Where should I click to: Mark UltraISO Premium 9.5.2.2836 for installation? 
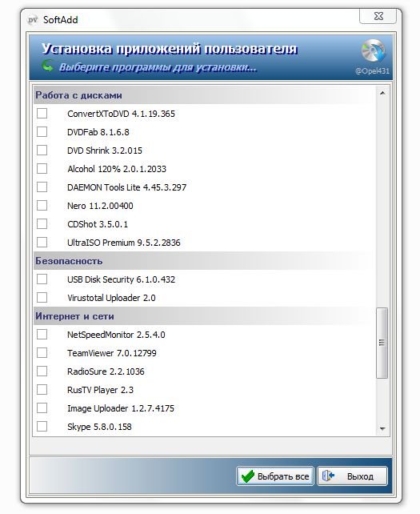pos(42,243)
